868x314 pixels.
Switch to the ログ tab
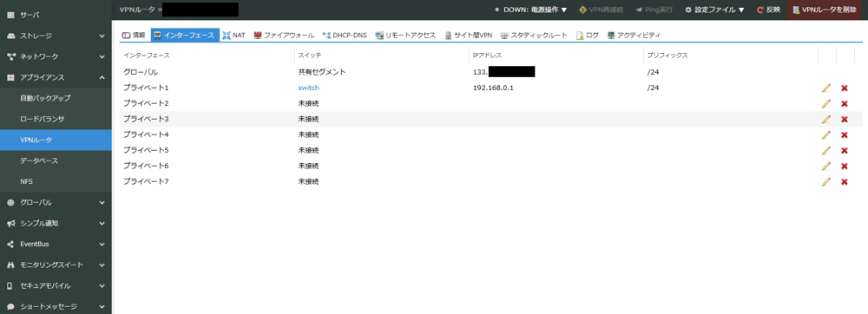tap(588, 36)
